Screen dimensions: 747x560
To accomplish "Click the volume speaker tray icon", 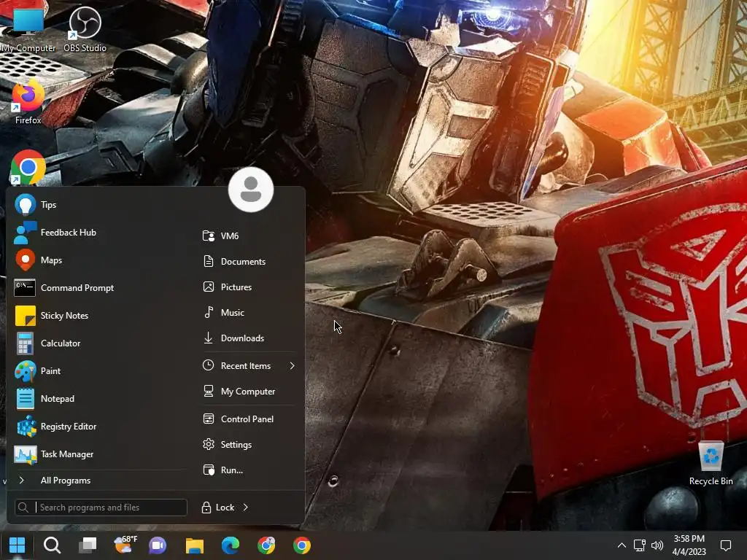I will click(657, 545).
